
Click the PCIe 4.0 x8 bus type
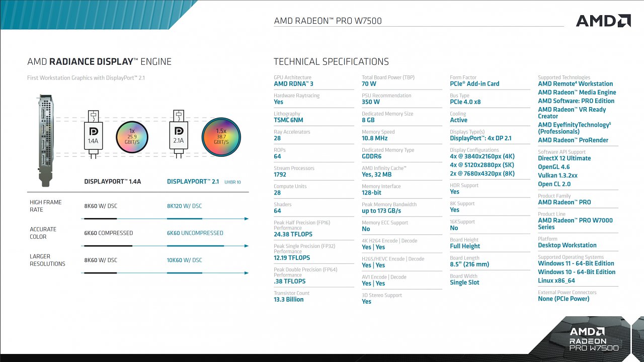tap(465, 102)
